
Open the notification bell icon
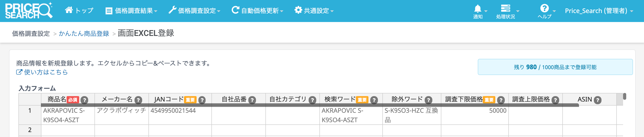click(478, 9)
